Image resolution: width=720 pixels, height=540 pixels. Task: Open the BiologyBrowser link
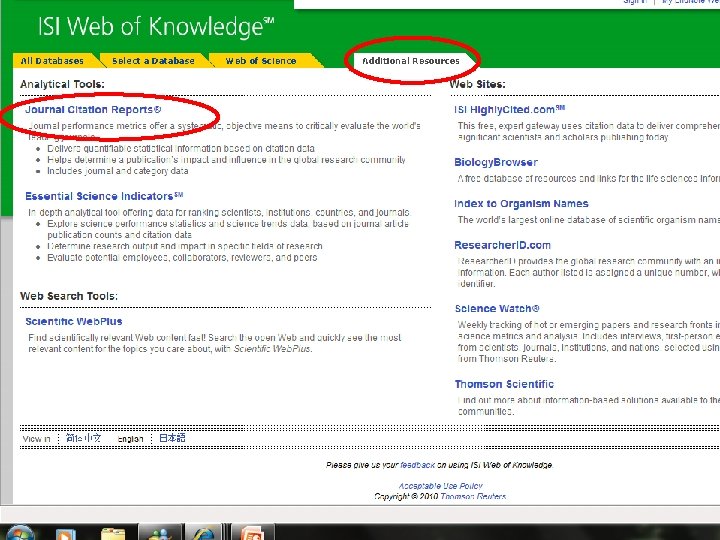click(495, 162)
